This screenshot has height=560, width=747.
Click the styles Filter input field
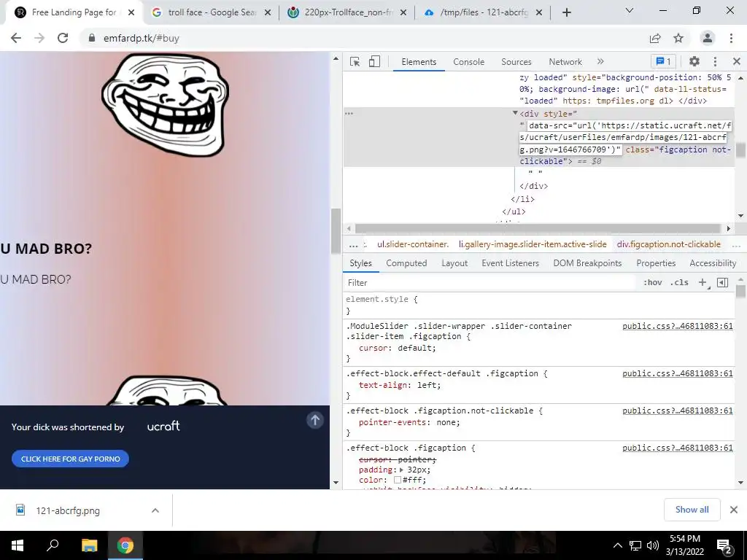pos(491,283)
